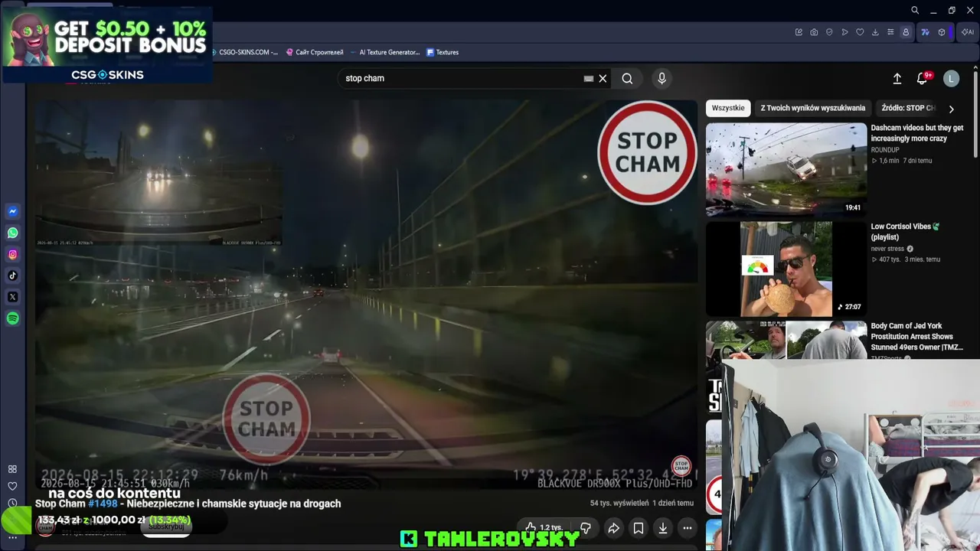The width and height of the screenshot is (980, 551).
Task: Open "Body Cam of Jed York" video title
Action: (917, 337)
